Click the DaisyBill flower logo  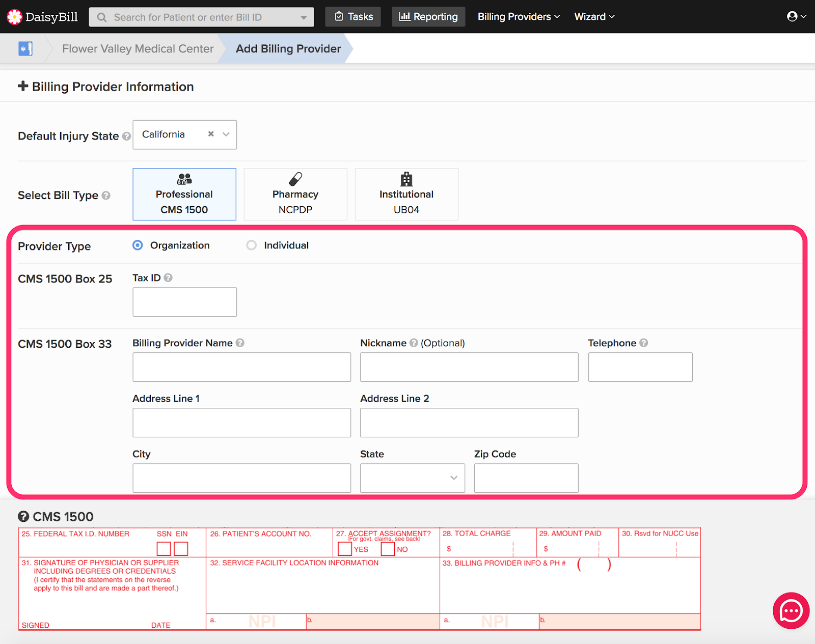coord(14,17)
